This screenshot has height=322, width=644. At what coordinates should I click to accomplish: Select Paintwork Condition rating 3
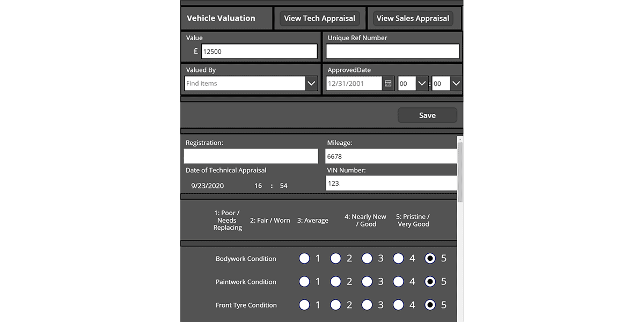[x=367, y=282]
